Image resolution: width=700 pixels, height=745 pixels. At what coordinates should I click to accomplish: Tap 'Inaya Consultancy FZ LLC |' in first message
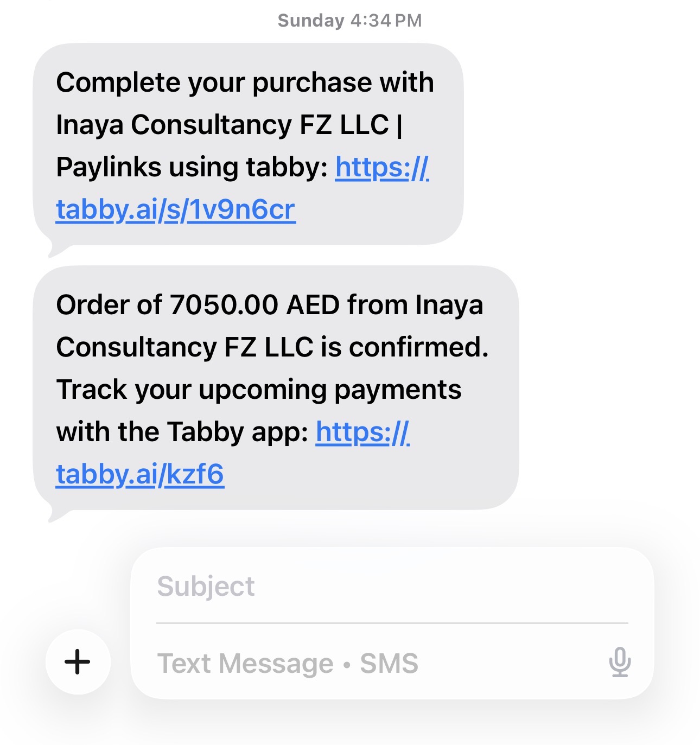click(230, 125)
